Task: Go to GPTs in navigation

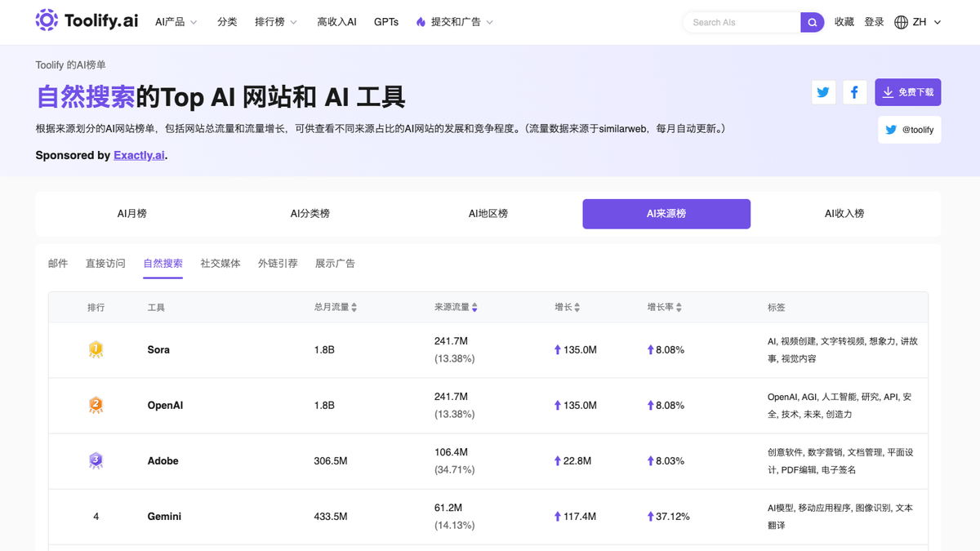Action: coord(386,22)
